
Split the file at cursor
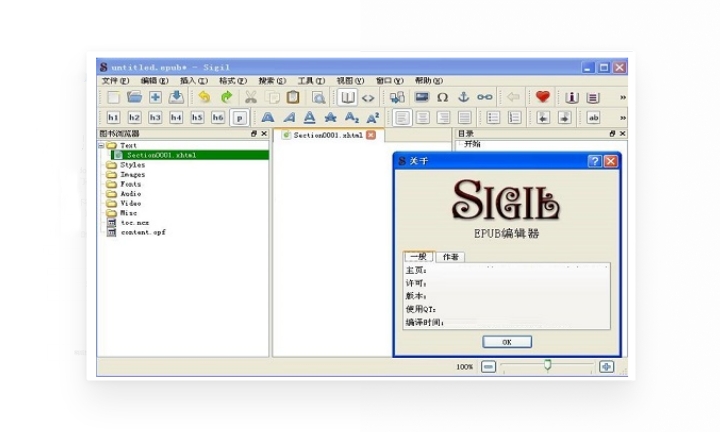[397, 97]
